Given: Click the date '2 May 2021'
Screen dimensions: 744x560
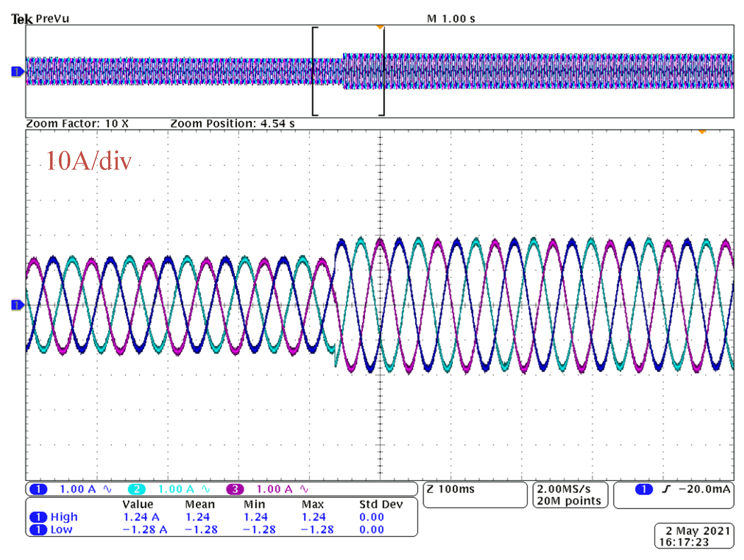Looking at the screenshot, I should click(x=698, y=531).
